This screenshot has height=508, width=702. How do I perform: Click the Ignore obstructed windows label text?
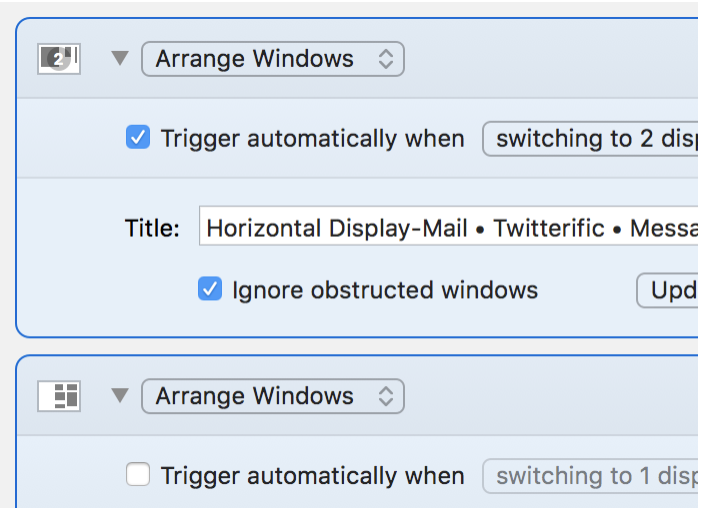point(385,290)
